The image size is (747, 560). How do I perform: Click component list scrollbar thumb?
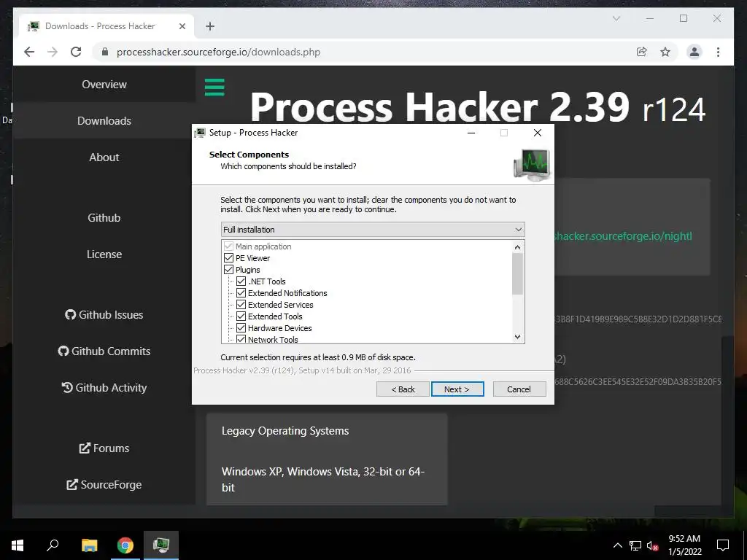(518, 274)
